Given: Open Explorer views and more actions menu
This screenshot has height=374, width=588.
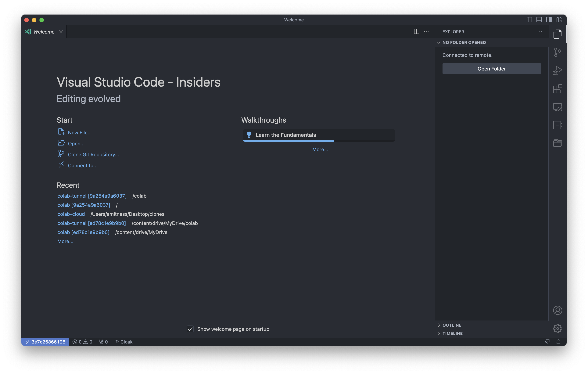Looking at the screenshot, I should pyautogui.click(x=540, y=31).
